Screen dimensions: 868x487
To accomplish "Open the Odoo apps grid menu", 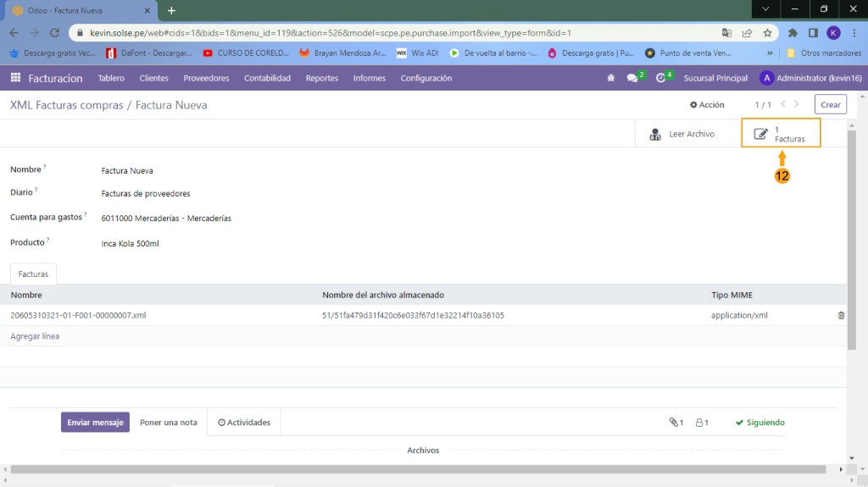I will (x=15, y=78).
